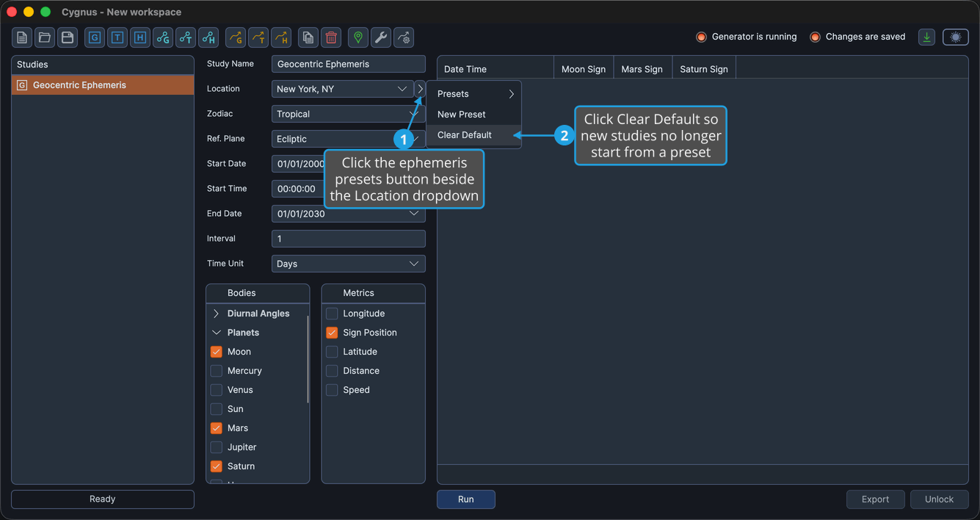Choose New Preset from the menu
This screenshot has width=980, height=520.
click(474, 115)
